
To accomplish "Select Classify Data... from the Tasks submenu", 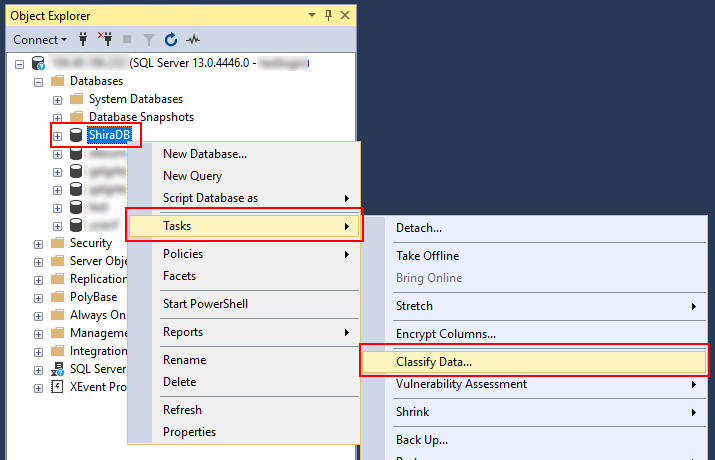I will click(434, 362).
